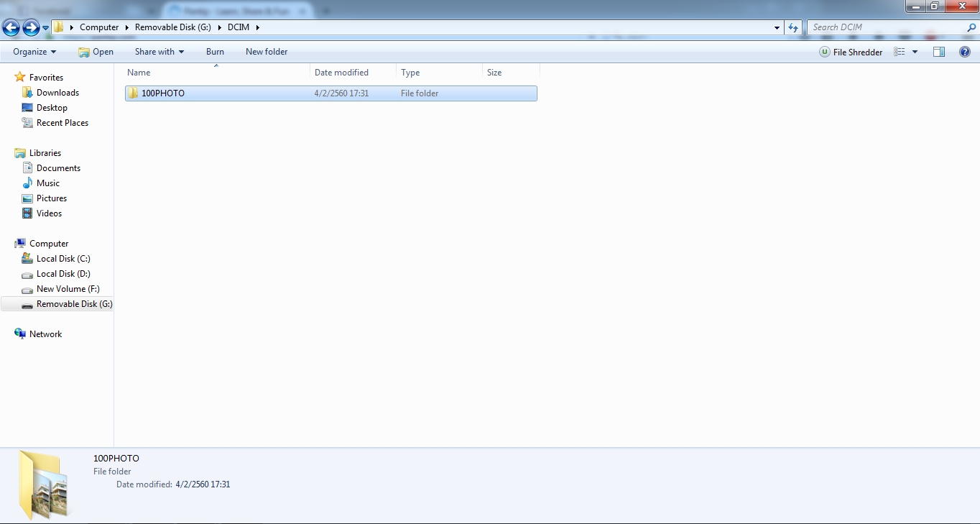
Task: Click the large folder thumbnail in details pane
Action: coord(45,484)
